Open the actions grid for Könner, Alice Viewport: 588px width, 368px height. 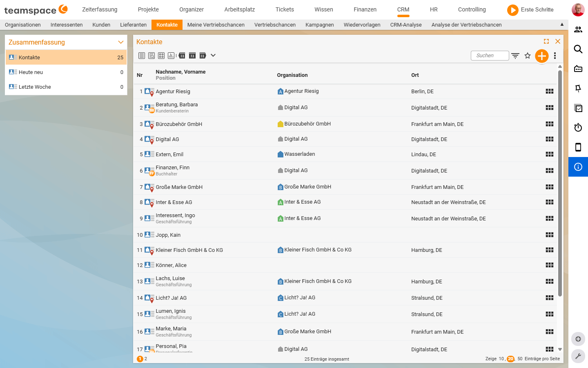coord(550,265)
